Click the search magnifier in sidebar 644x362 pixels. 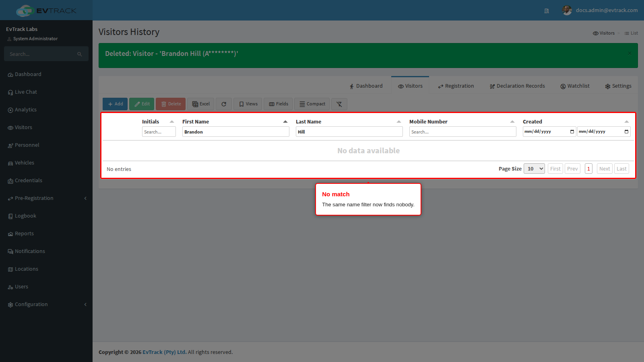click(80, 54)
